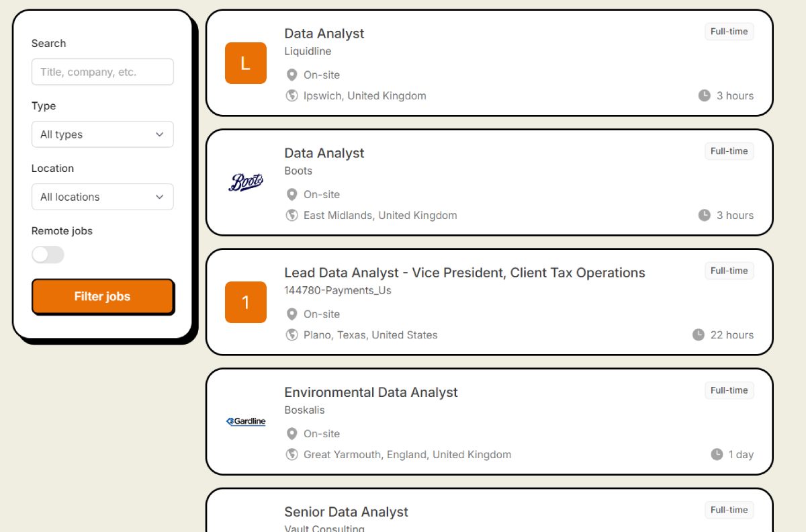
Task: Open the All locations dropdown
Action: [x=103, y=197]
